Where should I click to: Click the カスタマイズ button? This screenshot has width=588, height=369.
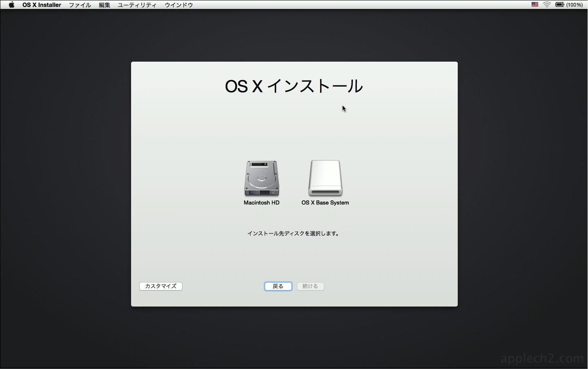pyautogui.click(x=161, y=286)
